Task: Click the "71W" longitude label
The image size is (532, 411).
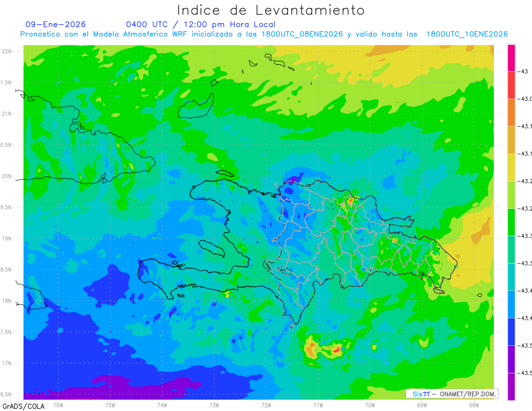Action: click(x=318, y=405)
